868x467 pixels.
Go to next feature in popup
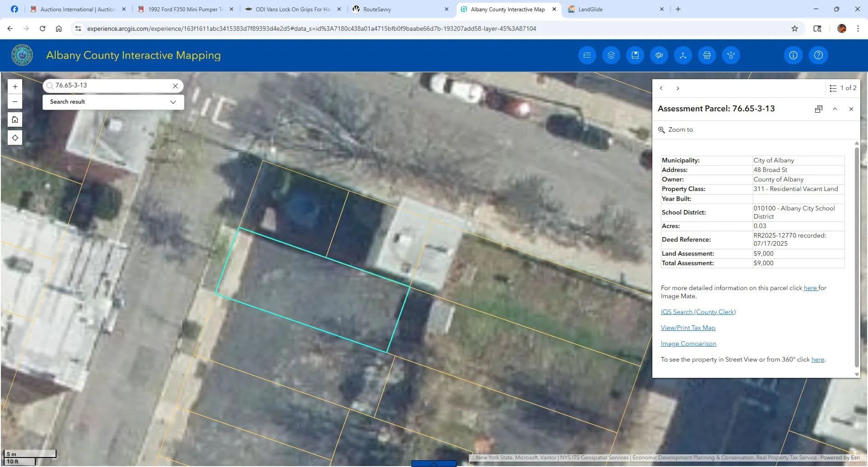point(677,88)
